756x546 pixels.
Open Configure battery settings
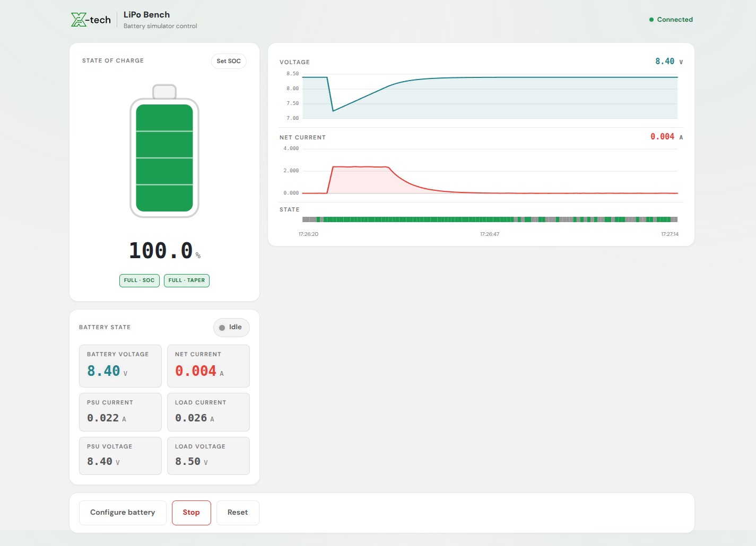(x=123, y=513)
